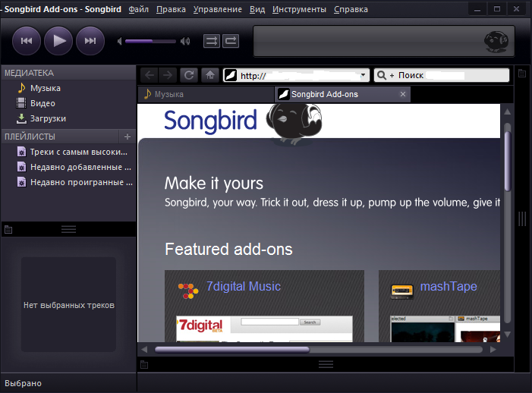Screen dimensions: 532x393
Task: Click the Нет выбранных треков artwork area
Action: tap(68, 304)
